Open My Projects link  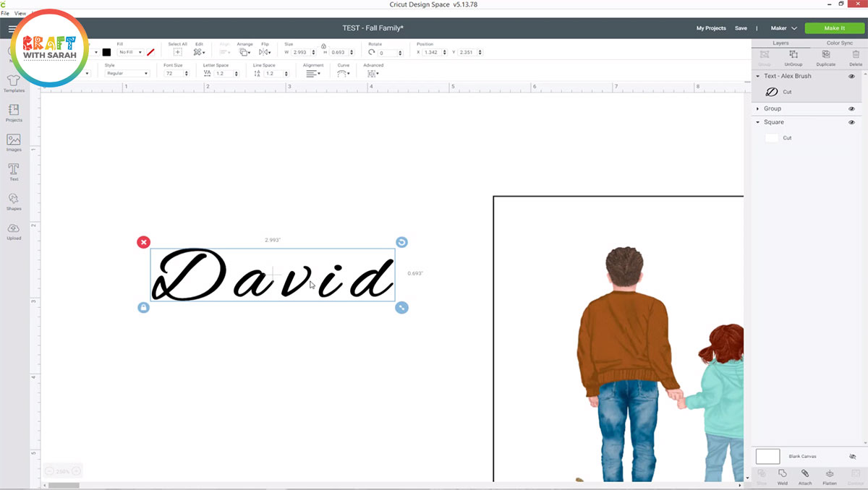(x=710, y=28)
